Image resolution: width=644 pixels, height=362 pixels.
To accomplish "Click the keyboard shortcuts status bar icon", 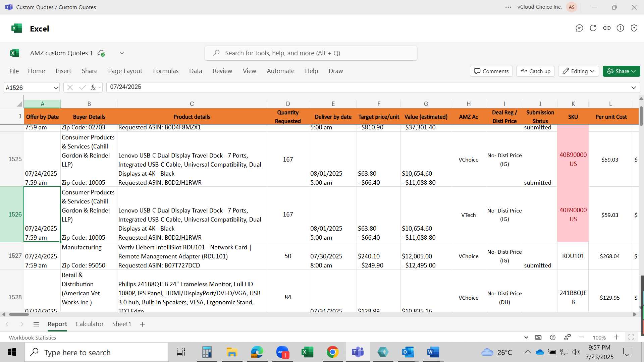I will [538, 338].
